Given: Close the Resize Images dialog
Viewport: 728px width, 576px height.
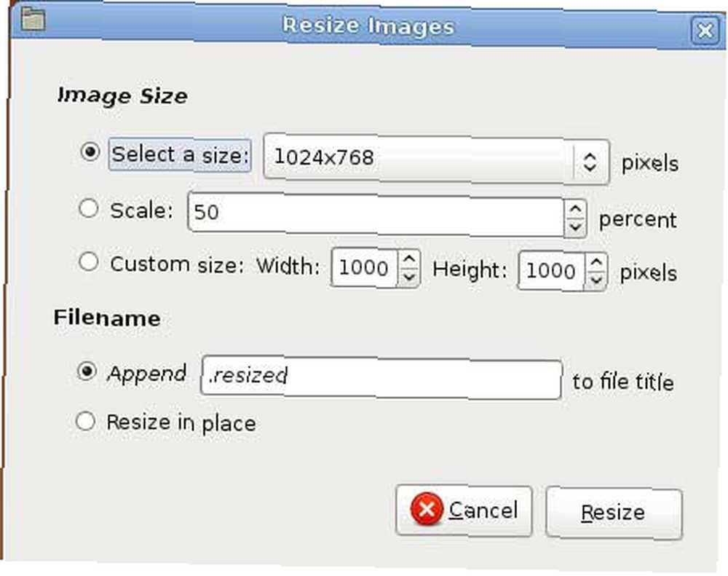Looking at the screenshot, I should (x=705, y=31).
